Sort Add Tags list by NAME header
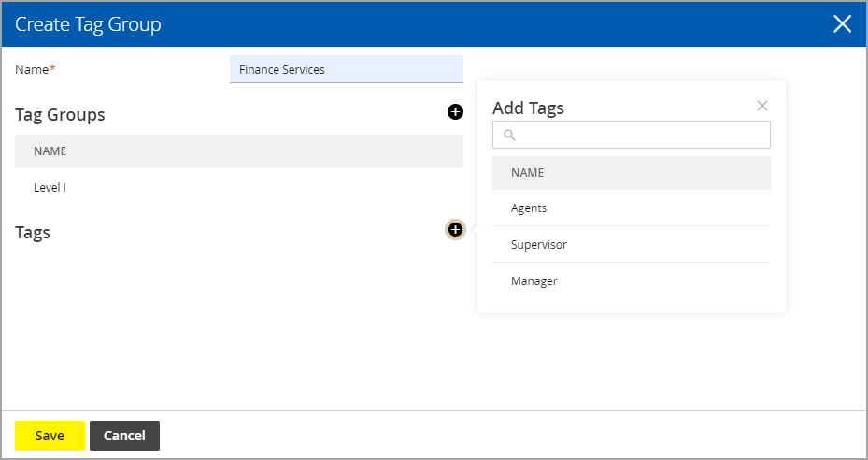The height and width of the screenshot is (460, 868). pos(528,173)
